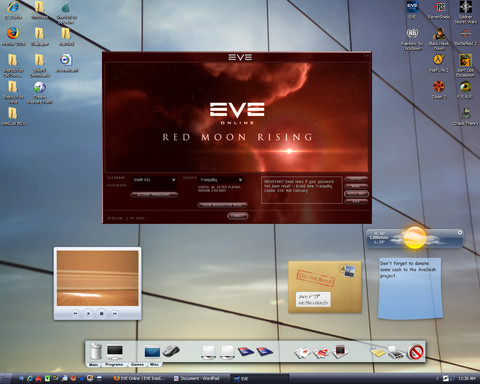Viewport: 480px width, 384px height.
Task: Launch the Half-Life 2 desktop shortcut
Action: coord(439,63)
